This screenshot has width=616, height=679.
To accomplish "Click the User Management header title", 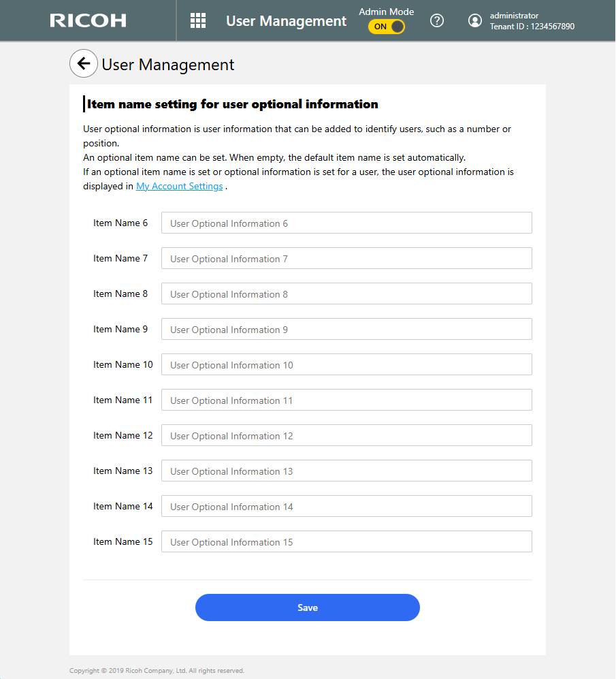I will tap(286, 21).
